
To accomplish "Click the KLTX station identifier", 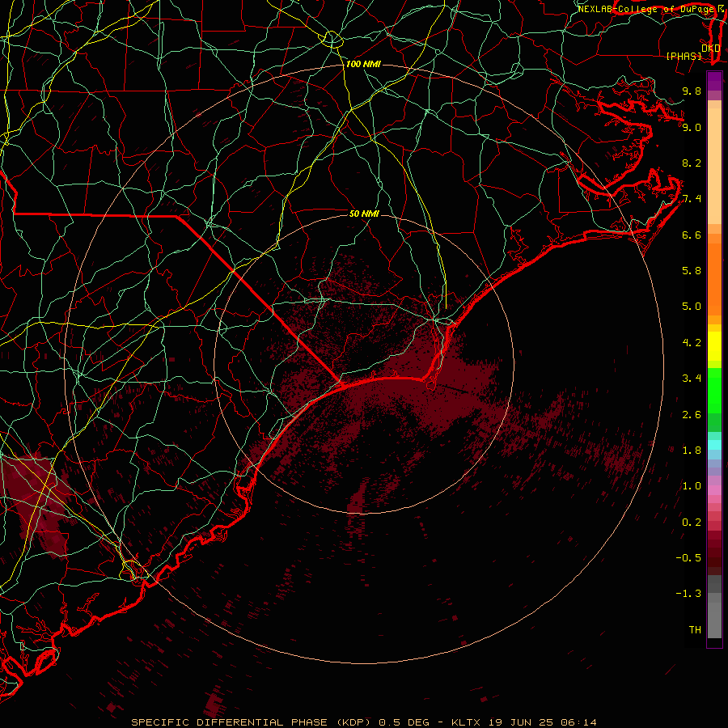I will click(x=467, y=722).
